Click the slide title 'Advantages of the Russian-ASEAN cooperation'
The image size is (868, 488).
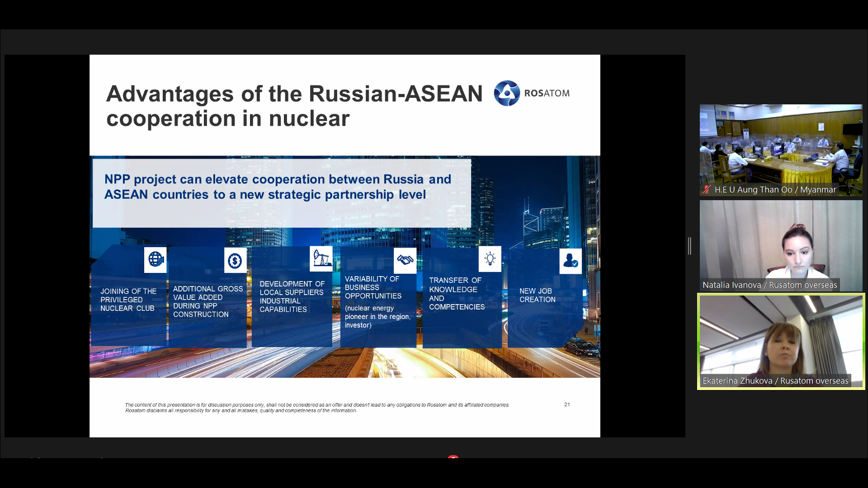coord(294,106)
